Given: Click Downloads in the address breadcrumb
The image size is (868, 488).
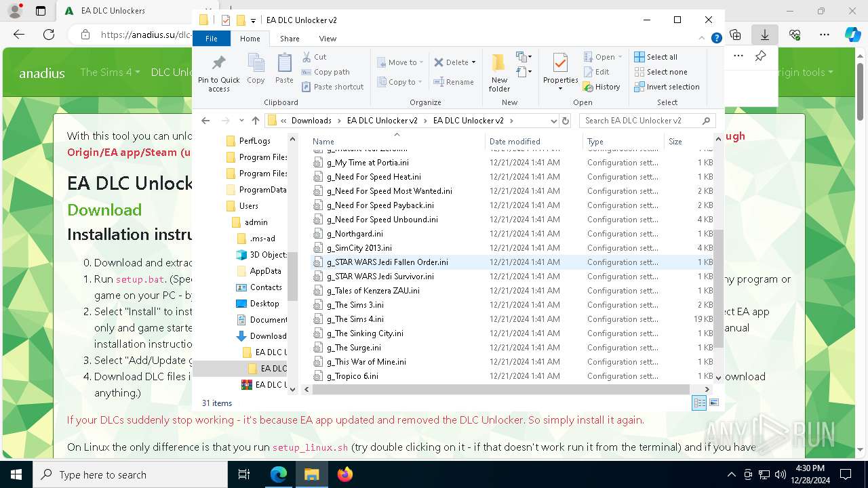Looking at the screenshot, I should click(x=311, y=121).
